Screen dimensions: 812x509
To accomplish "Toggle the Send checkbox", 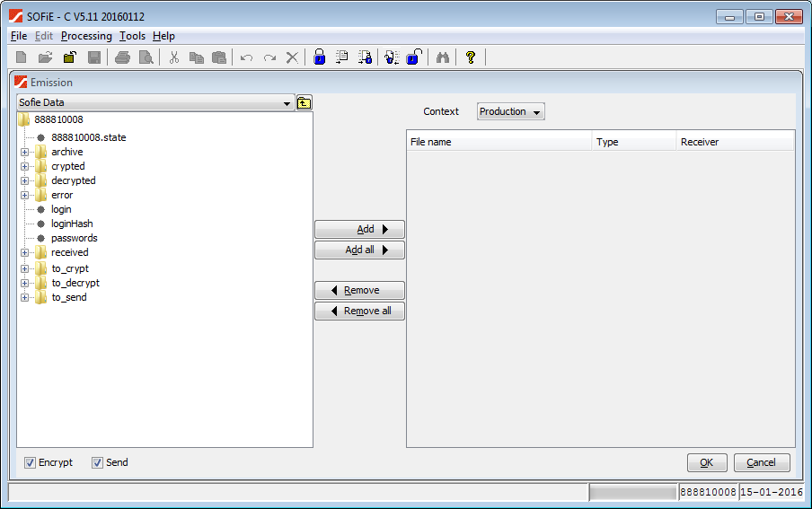I will point(98,463).
